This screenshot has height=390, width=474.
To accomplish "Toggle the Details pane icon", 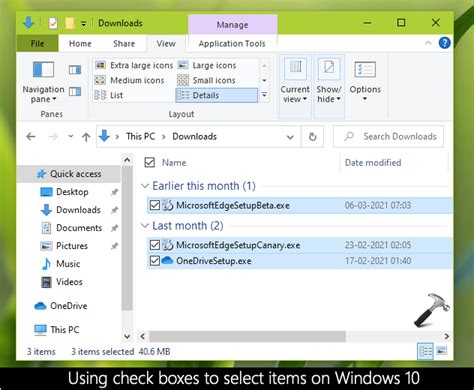I will tap(75, 91).
